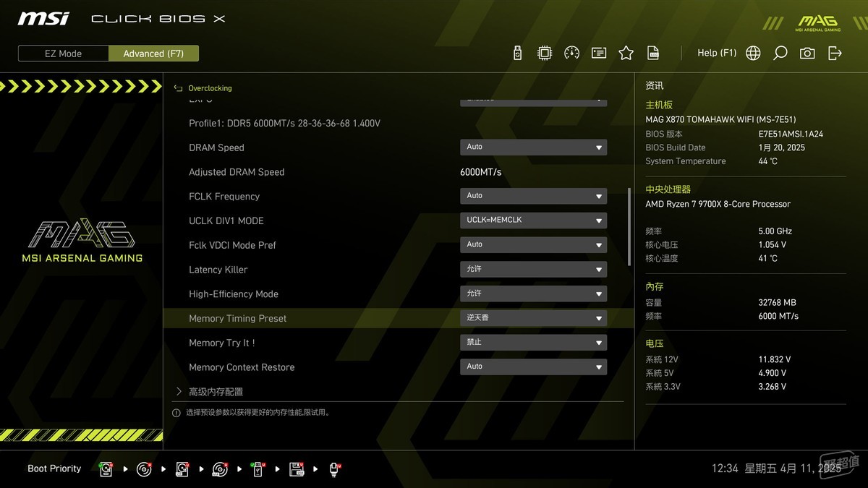Select the High-Efficiency Mode label

click(x=234, y=294)
